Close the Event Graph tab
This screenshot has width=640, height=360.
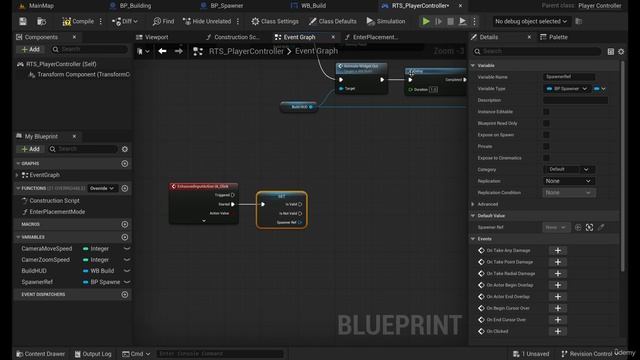[x=333, y=37]
